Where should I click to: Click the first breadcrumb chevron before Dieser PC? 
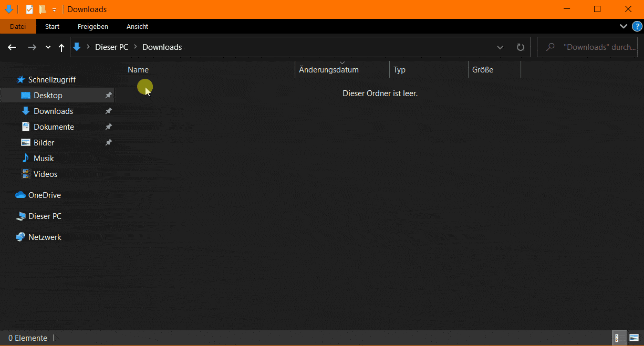pos(88,47)
